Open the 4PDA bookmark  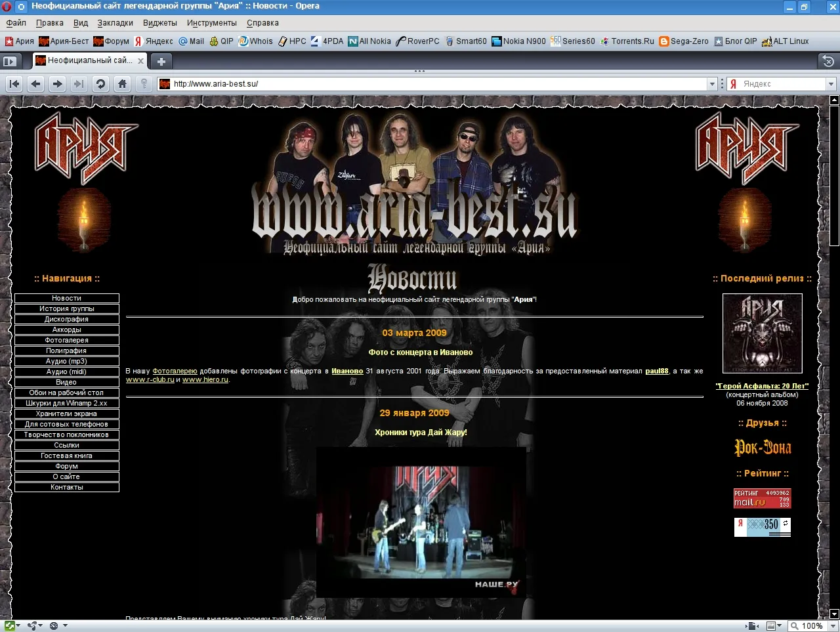327,41
